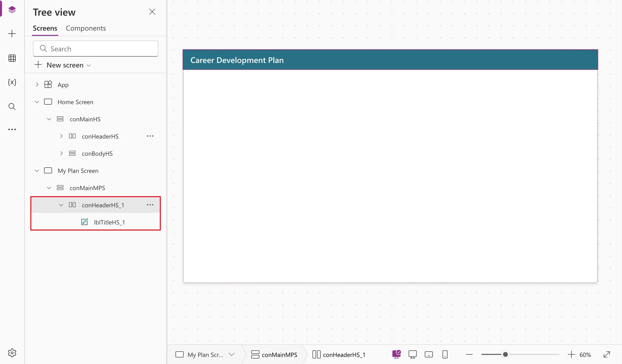Open more options for conHeaderHS_1
This screenshot has height=364, width=622.
coord(150,205)
